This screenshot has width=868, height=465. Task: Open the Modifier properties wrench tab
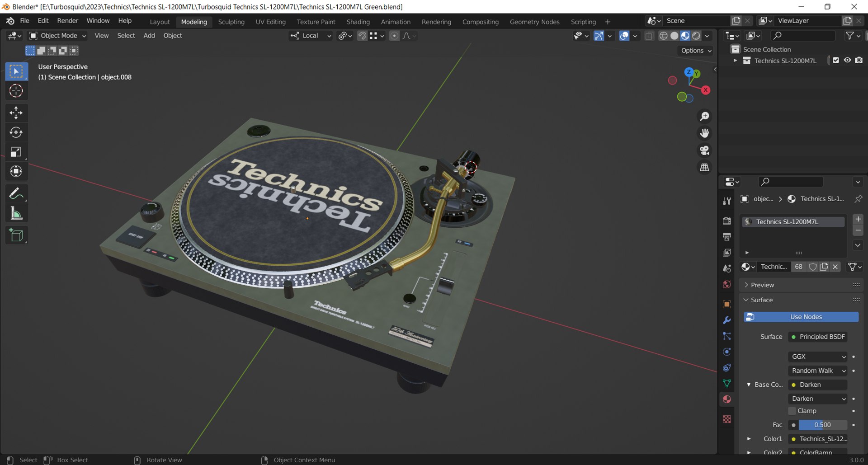[x=727, y=320]
